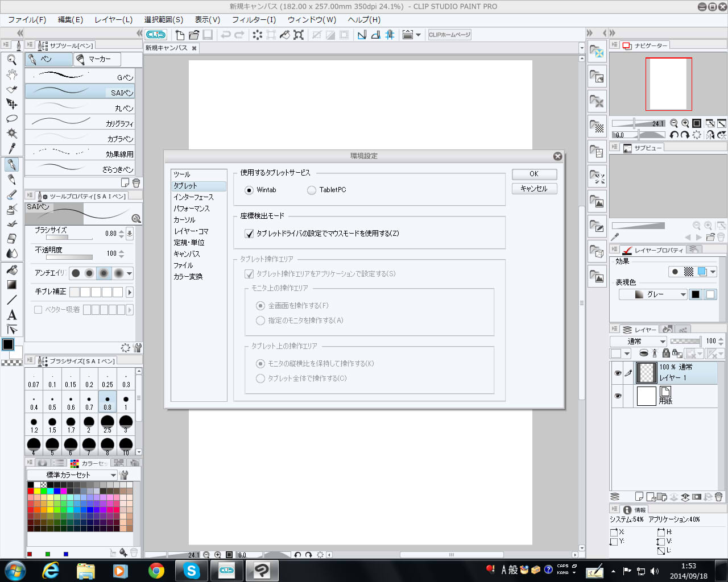Select the TabletPC radio button
Viewport: 728px width, 582px height.
point(312,190)
